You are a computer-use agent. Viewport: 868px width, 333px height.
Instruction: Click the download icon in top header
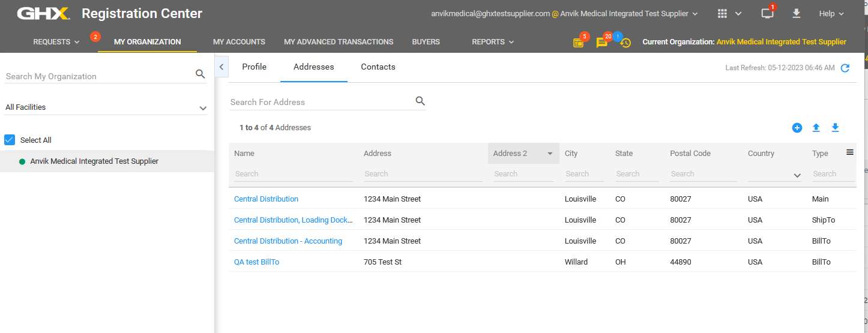pos(797,13)
